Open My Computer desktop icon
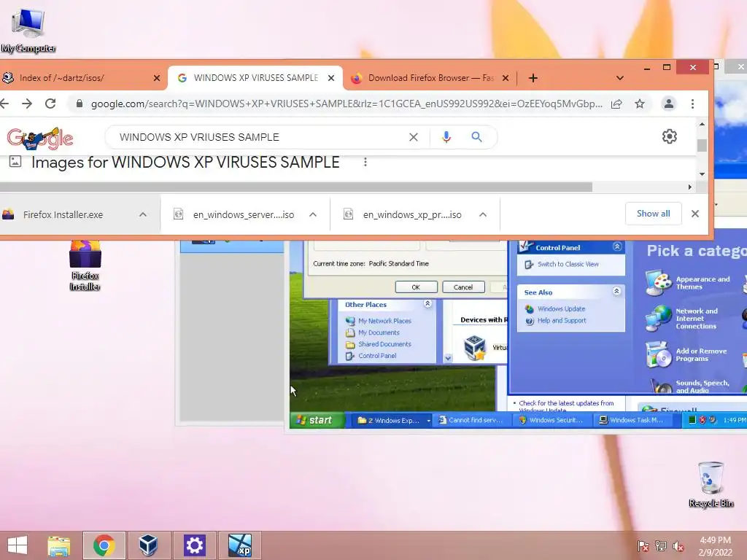Screen dimensions: 747x560 click(28, 29)
